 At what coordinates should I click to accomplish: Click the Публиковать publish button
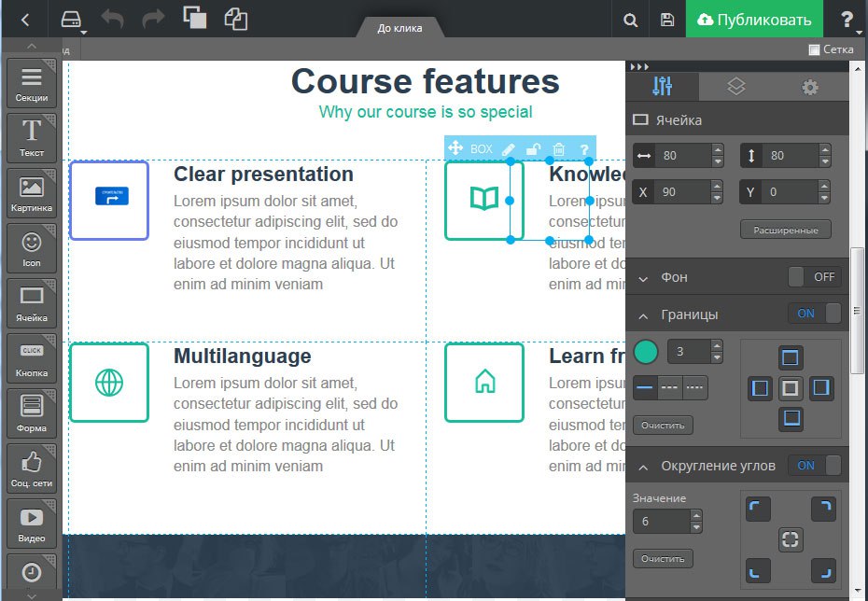(754, 20)
